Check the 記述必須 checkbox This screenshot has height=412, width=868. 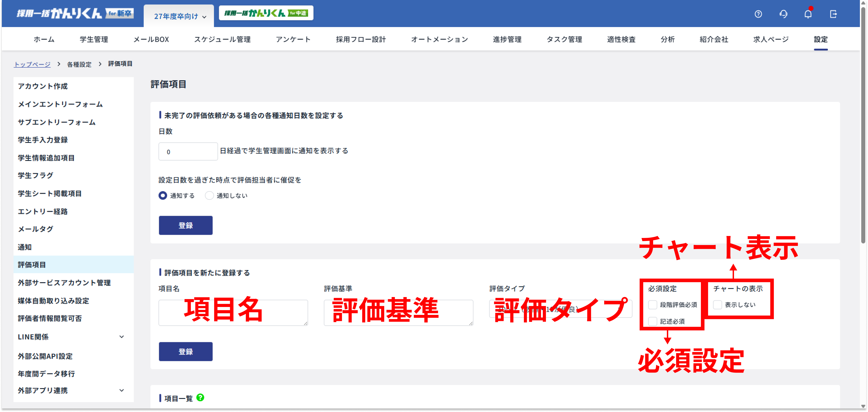click(653, 321)
